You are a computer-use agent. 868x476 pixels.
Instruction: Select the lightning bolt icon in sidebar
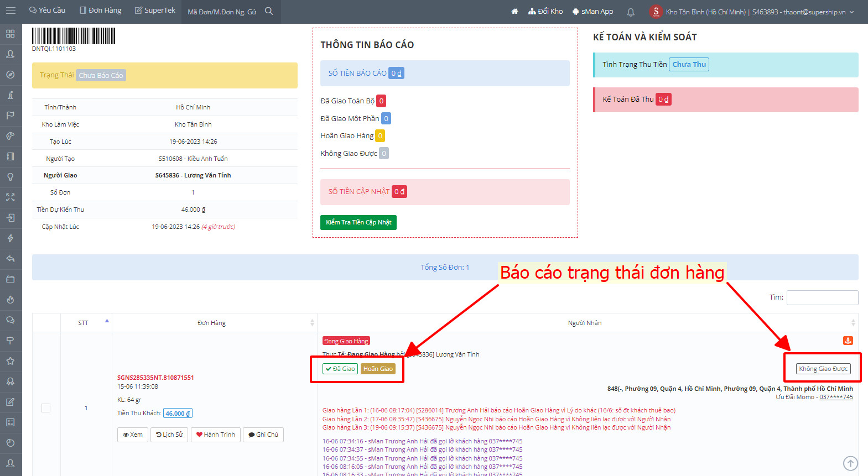click(11, 238)
